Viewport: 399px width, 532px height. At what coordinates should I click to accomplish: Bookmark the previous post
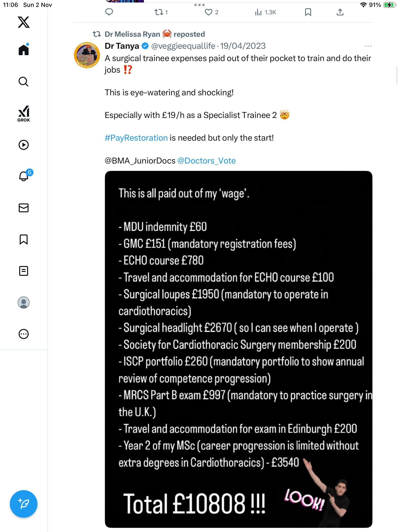click(x=308, y=12)
